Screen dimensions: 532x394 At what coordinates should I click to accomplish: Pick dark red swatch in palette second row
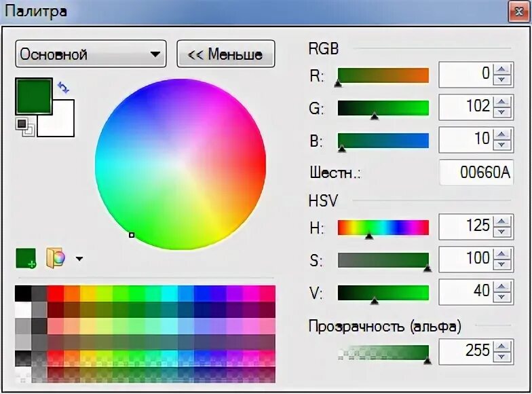coord(56,310)
